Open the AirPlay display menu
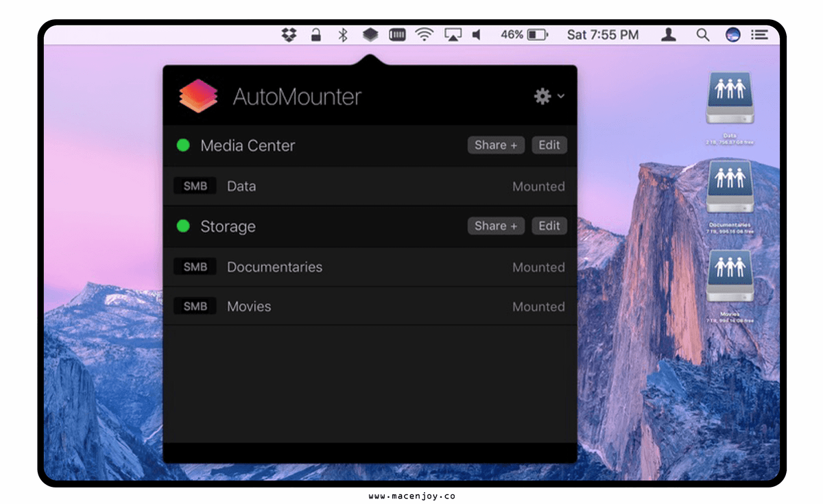This screenshot has width=823, height=504. pos(453,34)
